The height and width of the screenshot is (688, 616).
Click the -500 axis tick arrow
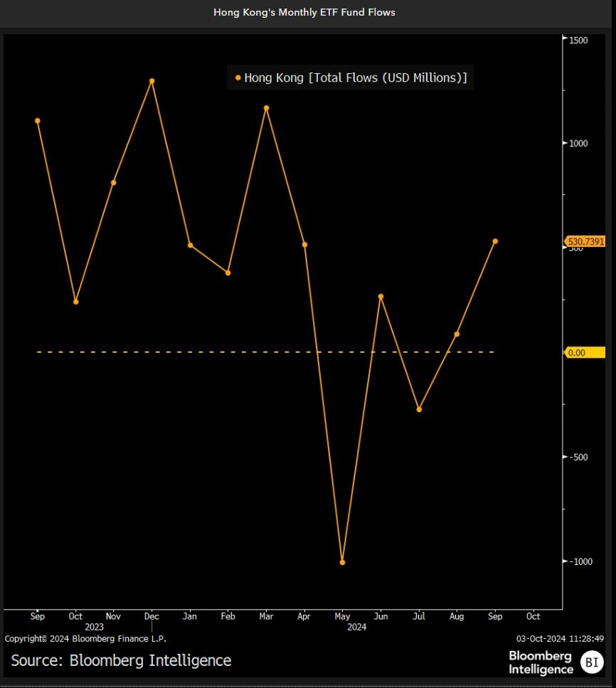[x=564, y=457]
